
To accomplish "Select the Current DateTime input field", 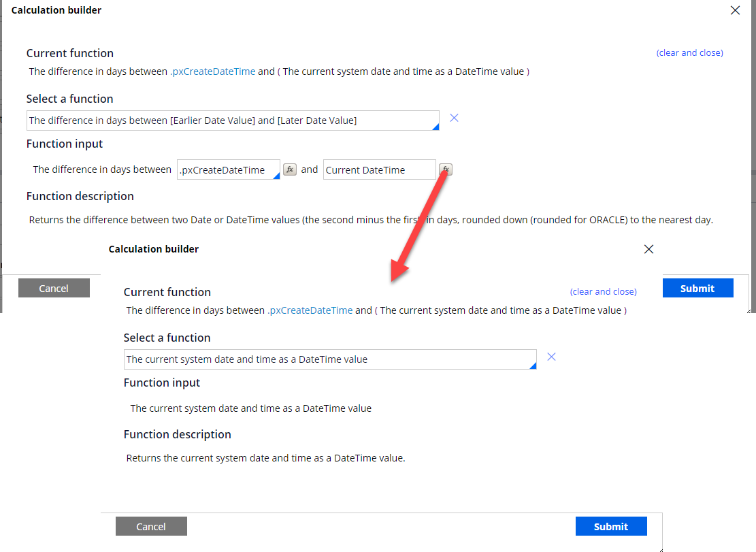I will pyautogui.click(x=378, y=169).
